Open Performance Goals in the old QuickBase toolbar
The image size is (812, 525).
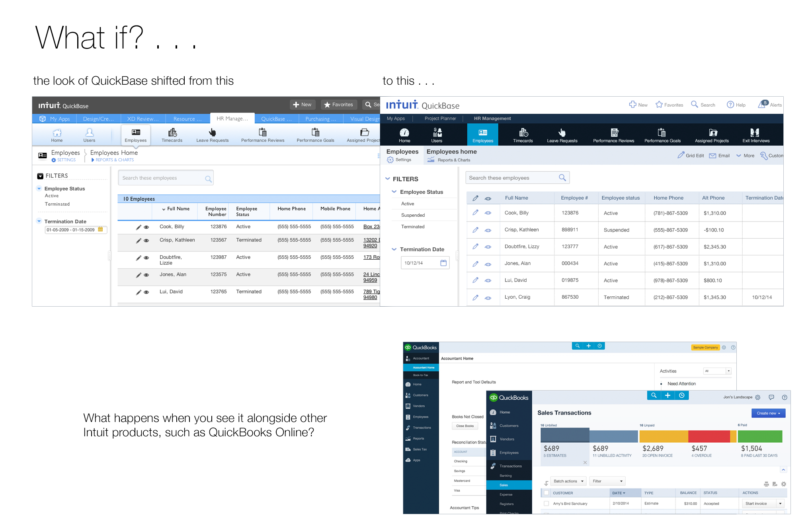coord(315,135)
